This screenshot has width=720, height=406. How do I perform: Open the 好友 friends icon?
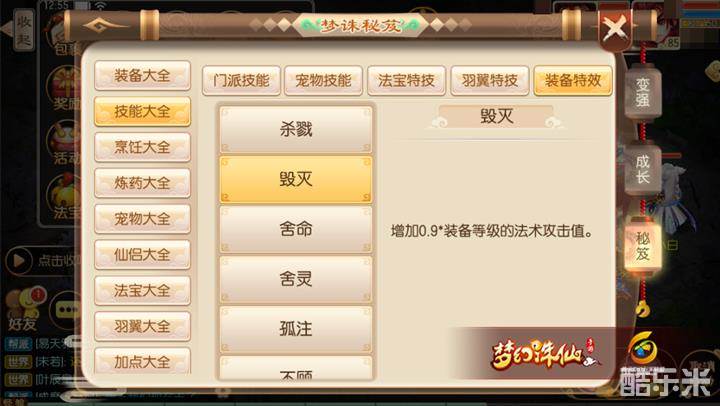click(24, 309)
